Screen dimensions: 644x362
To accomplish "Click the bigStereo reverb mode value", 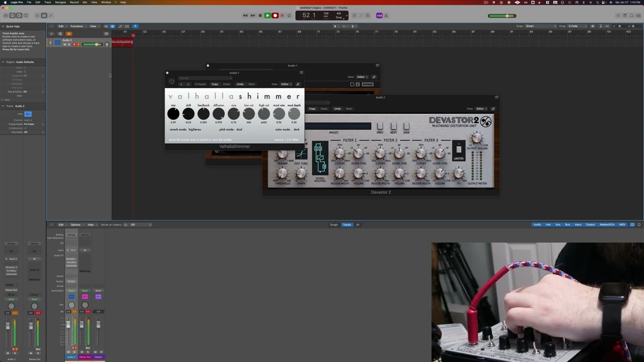I will [x=195, y=130].
